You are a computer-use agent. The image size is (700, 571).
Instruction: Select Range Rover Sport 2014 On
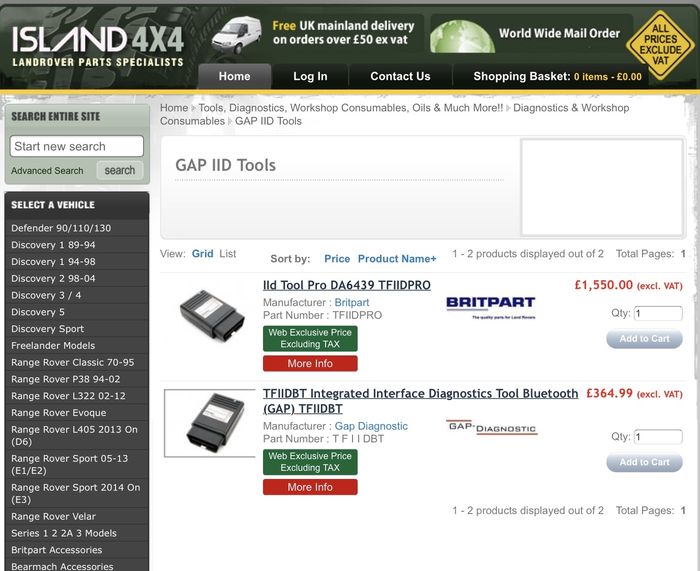coord(77,493)
